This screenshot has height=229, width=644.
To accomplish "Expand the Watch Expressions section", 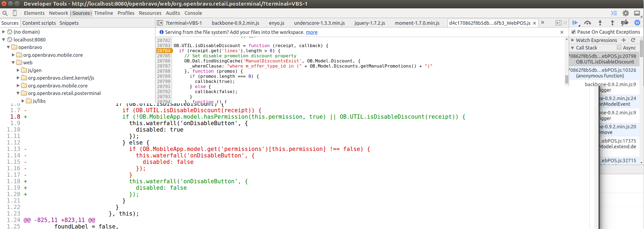I will [x=573, y=40].
